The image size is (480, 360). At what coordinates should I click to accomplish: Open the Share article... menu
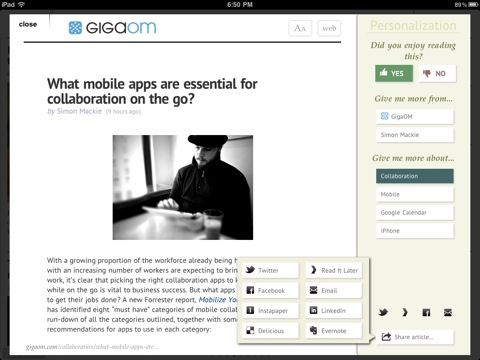tap(415, 337)
